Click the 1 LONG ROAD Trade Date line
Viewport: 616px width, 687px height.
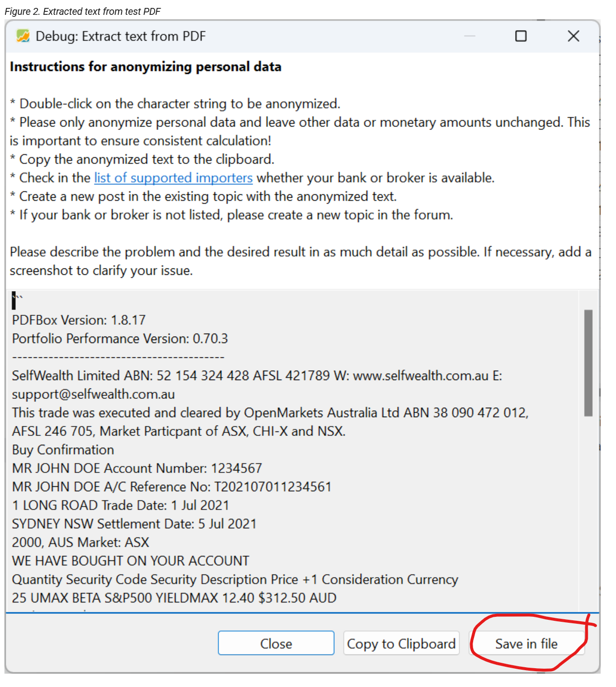[121, 506]
